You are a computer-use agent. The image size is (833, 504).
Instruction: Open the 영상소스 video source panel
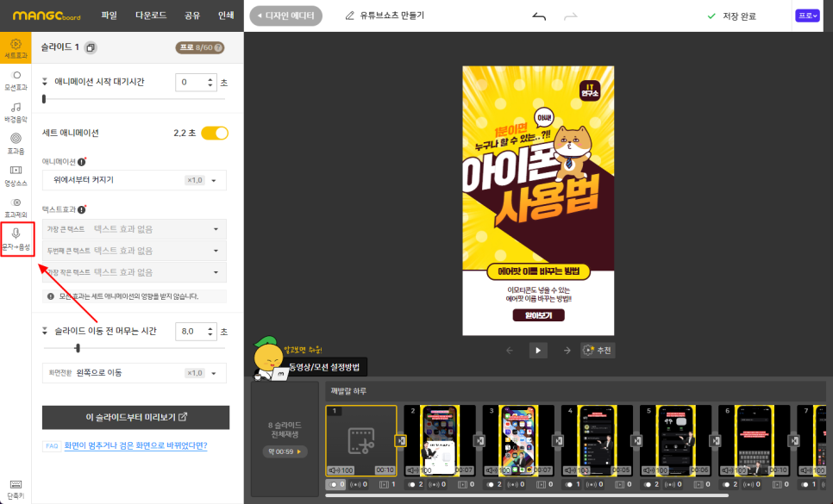pyautogui.click(x=16, y=176)
